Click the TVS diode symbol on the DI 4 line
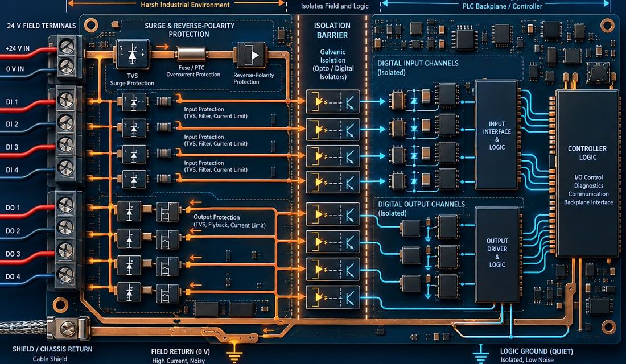 click(134, 179)
